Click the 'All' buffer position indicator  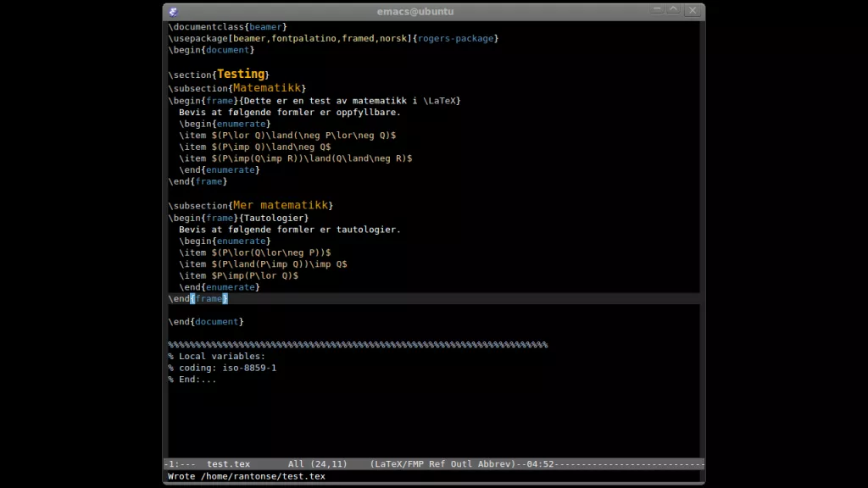296,463
